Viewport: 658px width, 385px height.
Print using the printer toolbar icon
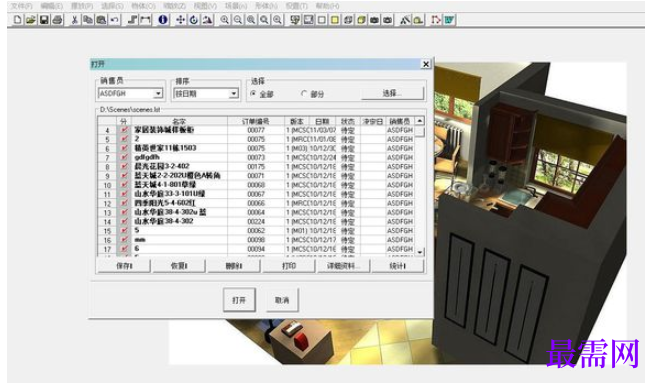[x=57, y=20]
